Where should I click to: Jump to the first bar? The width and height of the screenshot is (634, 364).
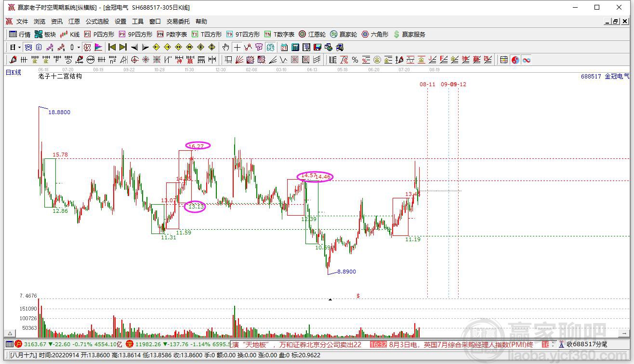click(x=112, y=47)
